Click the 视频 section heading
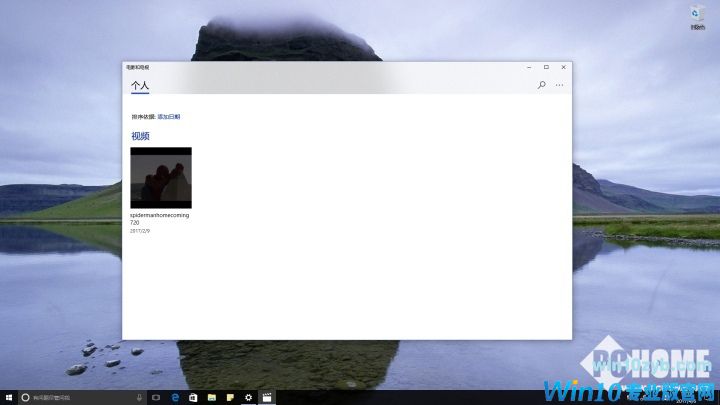 [140, 136]
